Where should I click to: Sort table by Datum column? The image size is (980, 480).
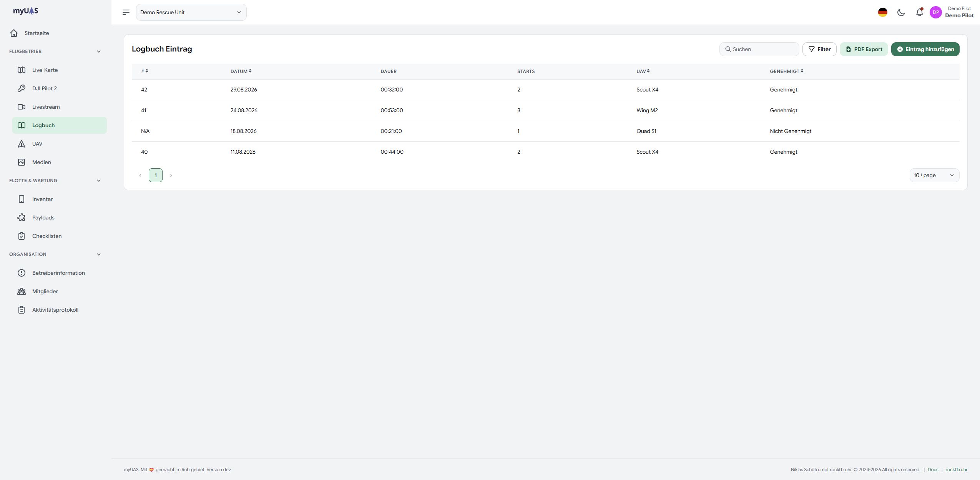click(241, 71)
